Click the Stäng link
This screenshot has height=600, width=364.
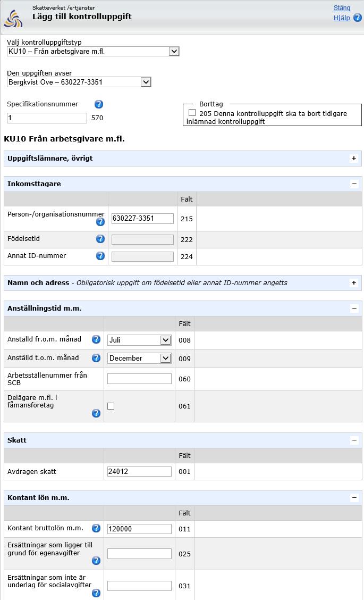[342, 7]
